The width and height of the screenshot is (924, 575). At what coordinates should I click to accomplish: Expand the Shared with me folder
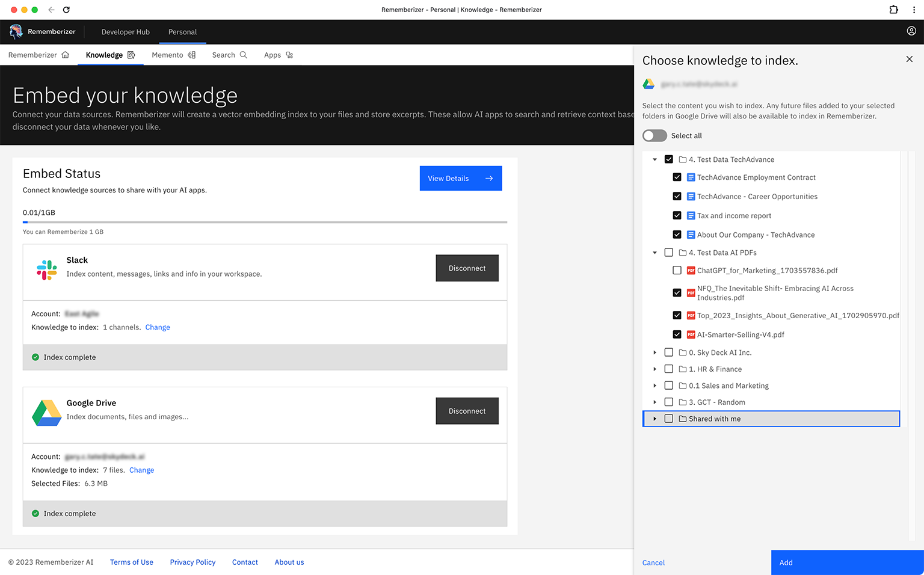[x=655, y=419]
